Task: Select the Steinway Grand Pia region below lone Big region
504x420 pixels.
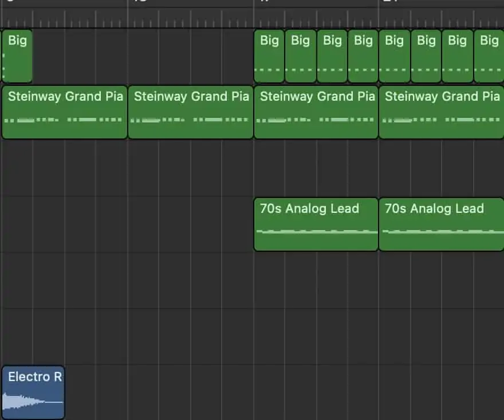Action: pos(64,112)
